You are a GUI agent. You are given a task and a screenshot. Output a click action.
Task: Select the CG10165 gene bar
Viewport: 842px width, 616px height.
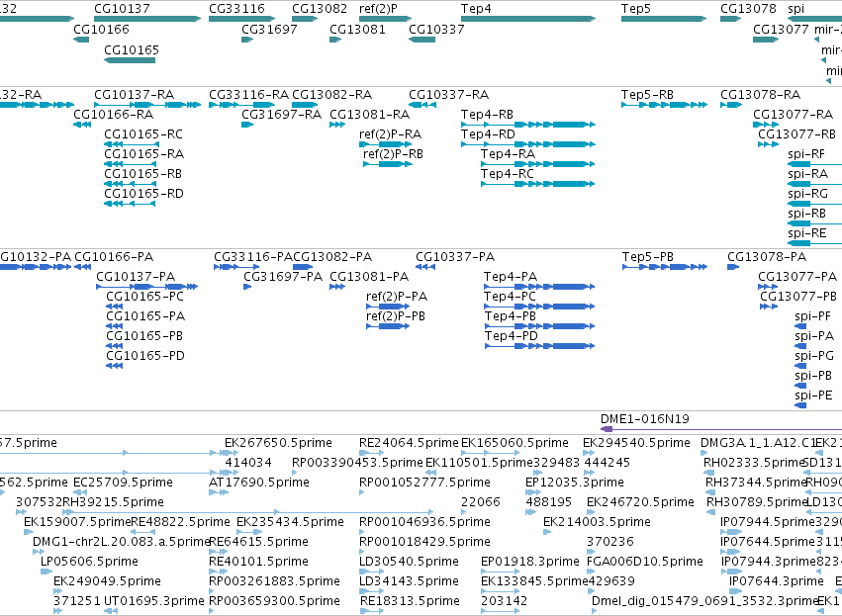click(x=130, y=60)
